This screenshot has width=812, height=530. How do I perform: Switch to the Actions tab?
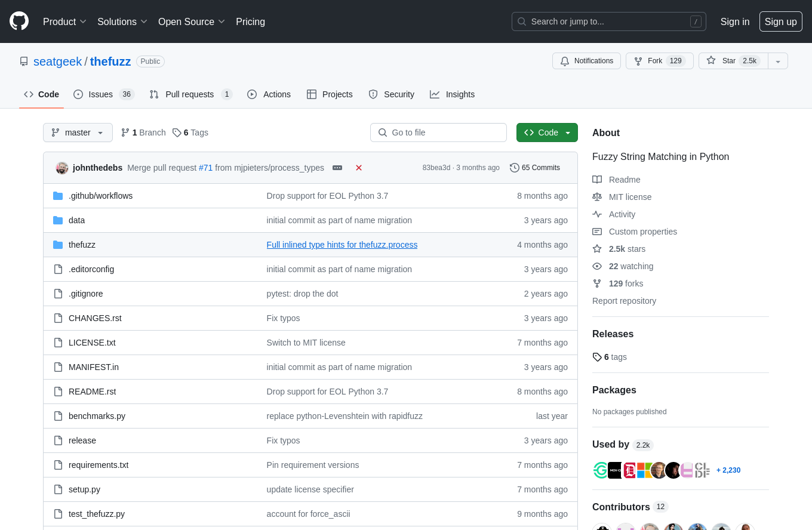269,94
